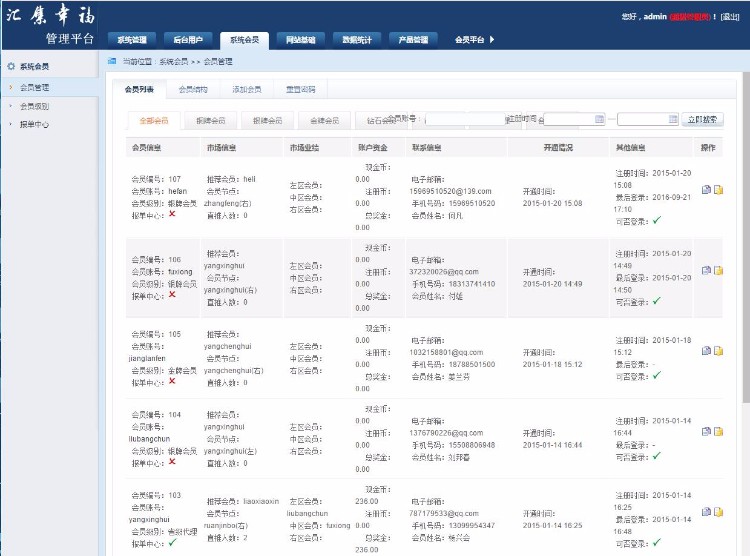Switch to 会员结构 sub-tab
Image resolution: width=750 pixels, height=556 pixels.
pyautogui.click(x=193, y=89)
